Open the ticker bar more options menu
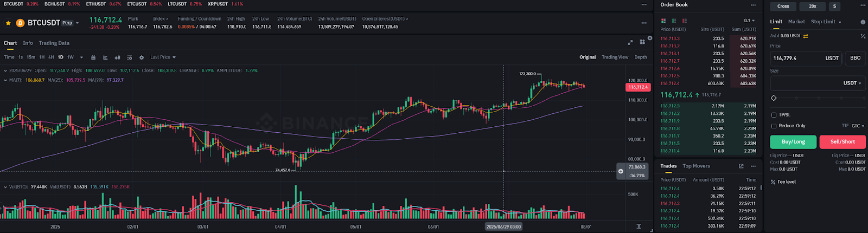The width and height of the screenshot is (868, 233). click(644, 4)
